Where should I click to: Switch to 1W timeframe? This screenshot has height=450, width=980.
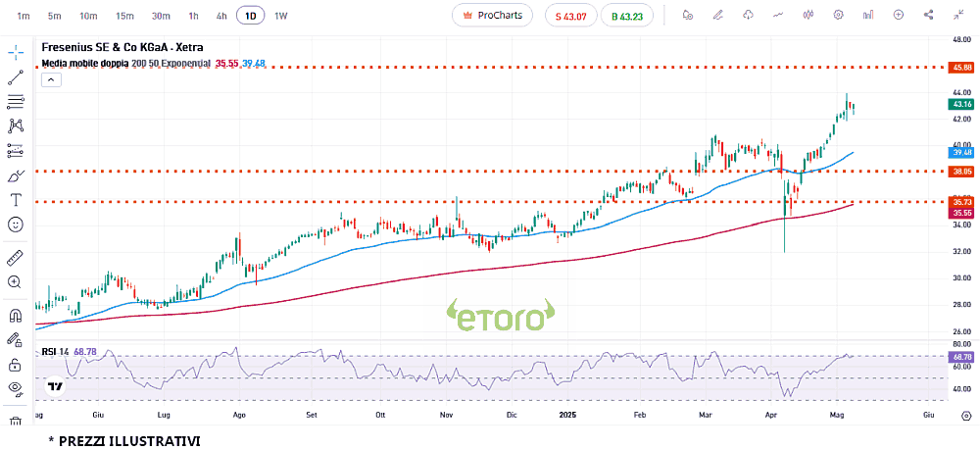[x=281, y=17]
